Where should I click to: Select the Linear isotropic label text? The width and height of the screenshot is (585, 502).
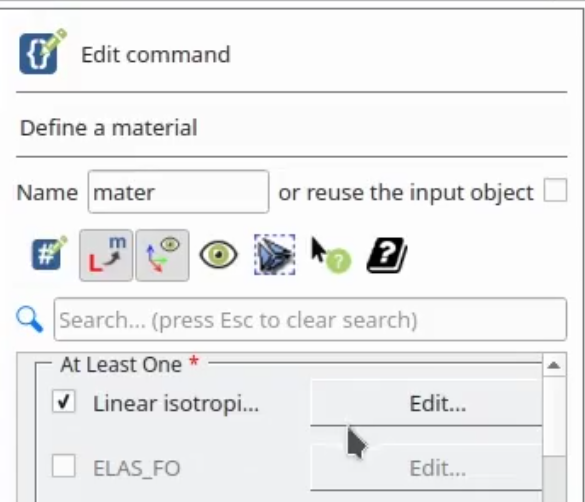click(176, 404)
